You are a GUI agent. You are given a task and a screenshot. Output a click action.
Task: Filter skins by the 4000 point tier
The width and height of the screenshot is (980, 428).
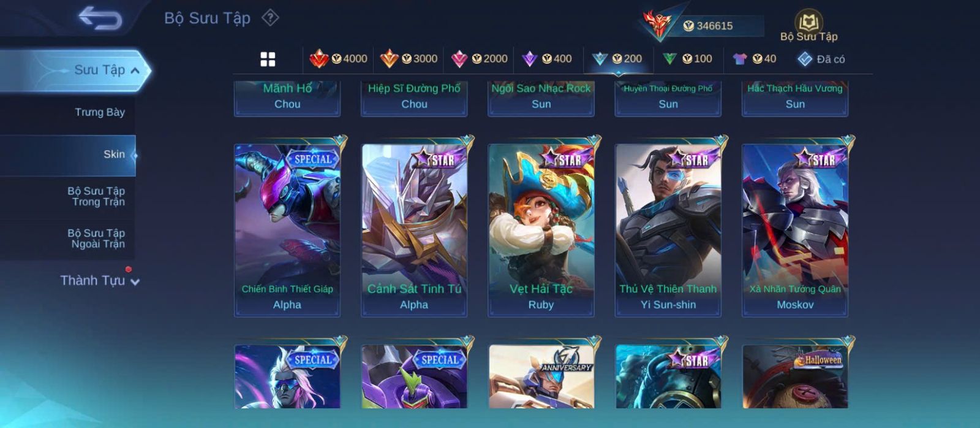click(x=338, y=59)
